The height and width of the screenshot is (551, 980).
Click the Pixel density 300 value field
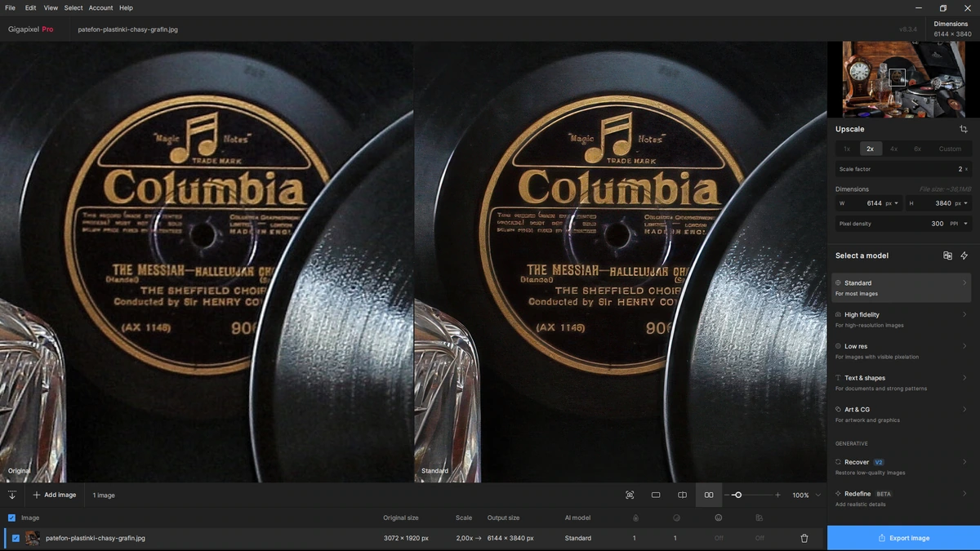[x=938, y=224]
